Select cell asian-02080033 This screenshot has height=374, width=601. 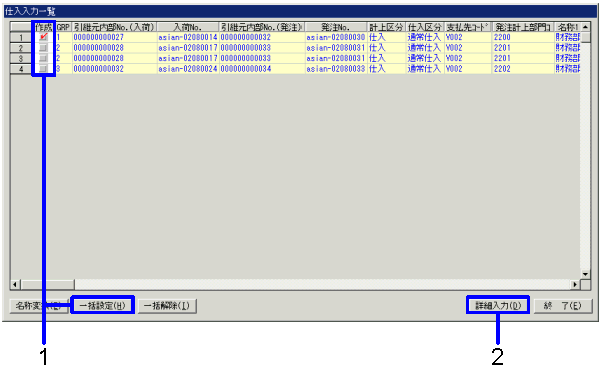pyautogui.click(x=336, y=69)
